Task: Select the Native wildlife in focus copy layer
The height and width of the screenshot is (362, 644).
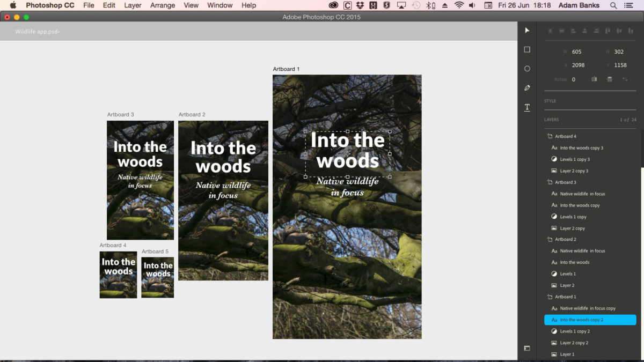Action: pos(590,308)
